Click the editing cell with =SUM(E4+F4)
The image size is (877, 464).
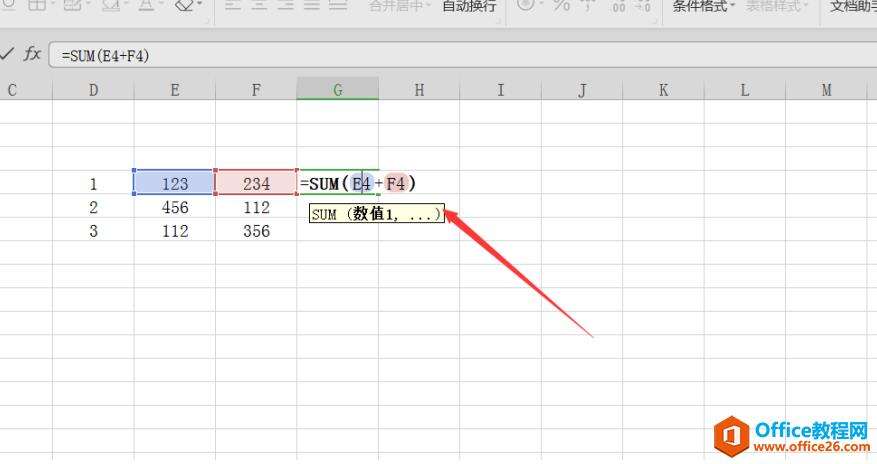tap(358, 183)
